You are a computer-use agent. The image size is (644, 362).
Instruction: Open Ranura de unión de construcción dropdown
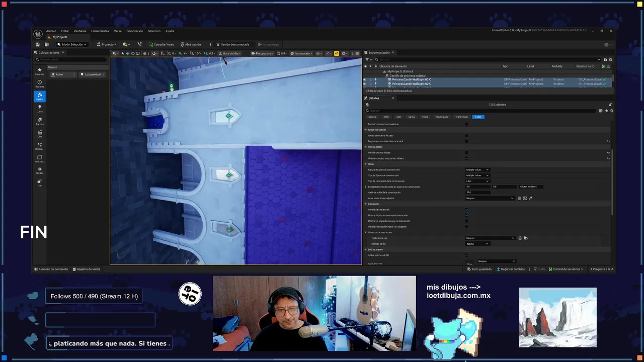click(477, 169)
